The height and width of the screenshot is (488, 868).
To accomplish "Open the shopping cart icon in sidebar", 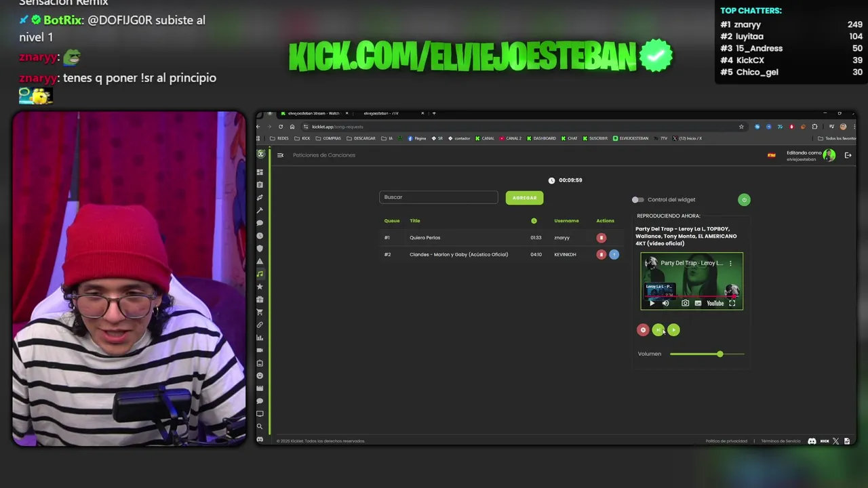I will pos(260,312).
